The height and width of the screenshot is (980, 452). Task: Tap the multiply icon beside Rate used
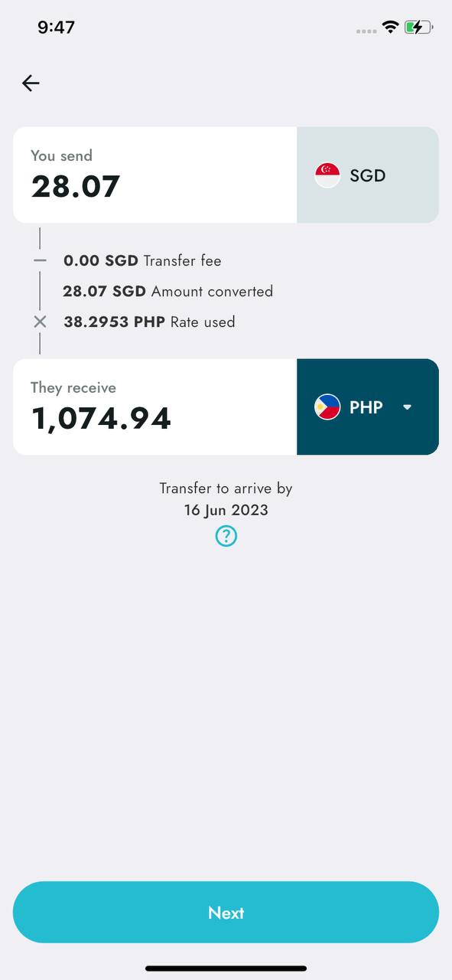point(40,322)
